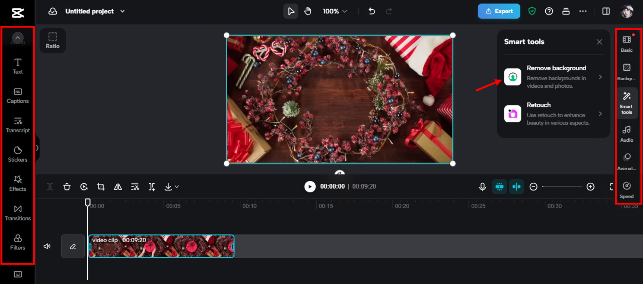644x284 pixels.
Task: Switch to the Animation tab
Action: (627, 162)
